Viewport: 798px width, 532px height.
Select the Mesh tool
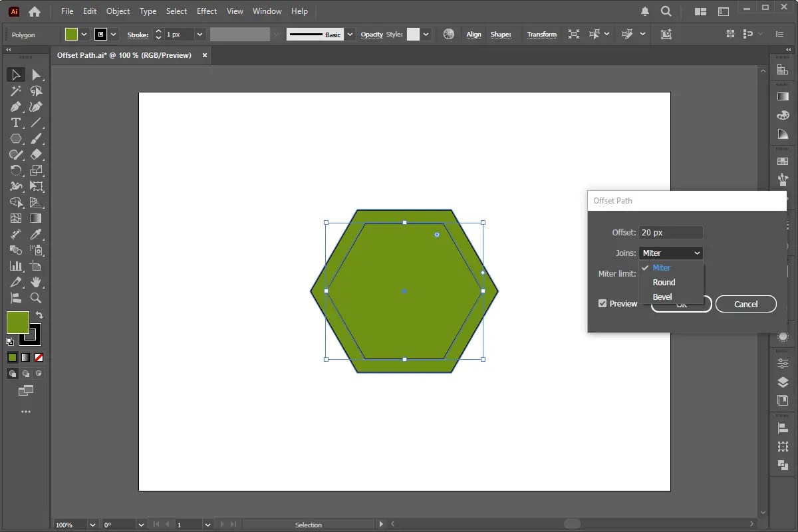click(16, 218)
